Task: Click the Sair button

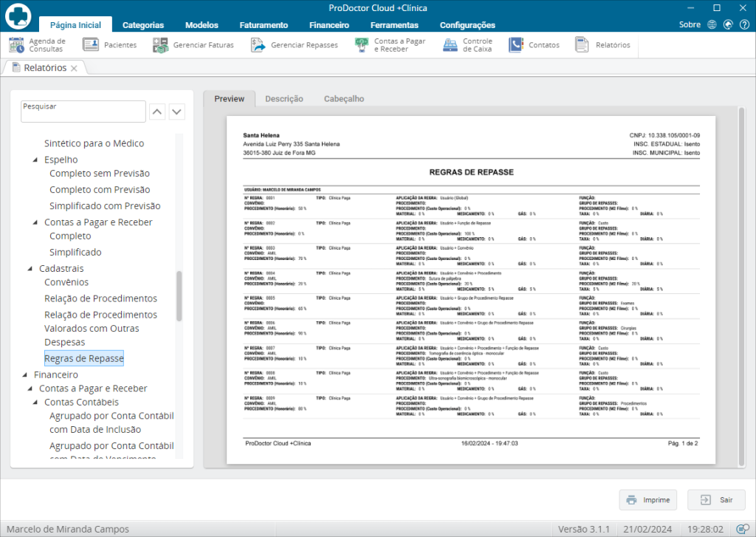Action: coord(716,500)
